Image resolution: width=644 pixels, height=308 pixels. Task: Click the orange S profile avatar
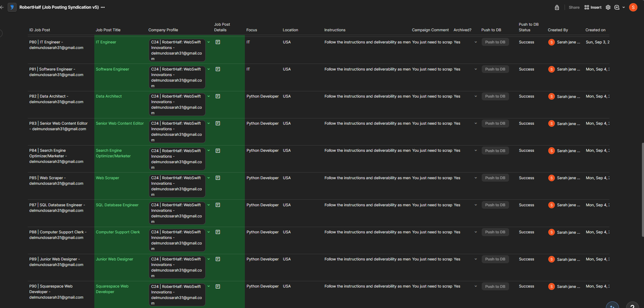point(633,7)
